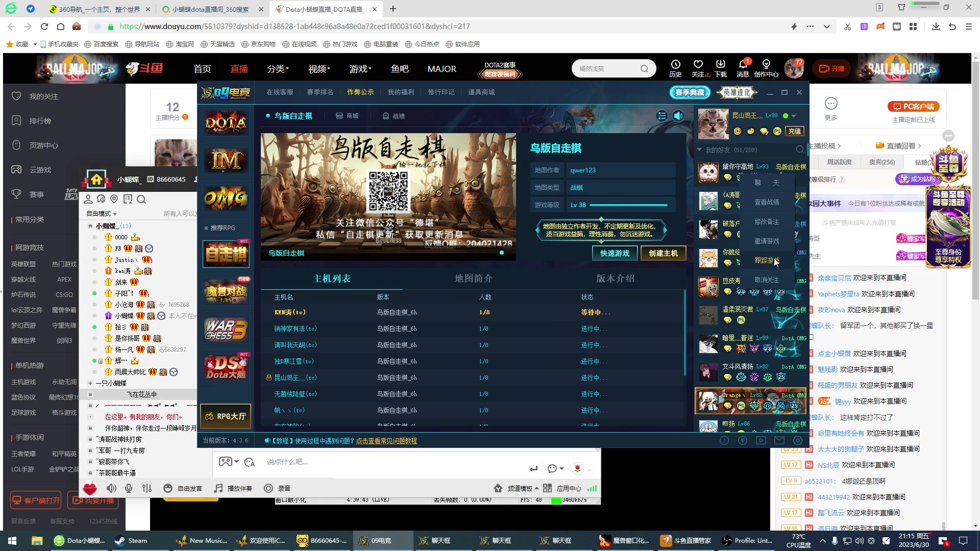Viewport: 980px width, 551px height.
Task: Open the 点击查看常见问题教程 link
Action: [x=386, y=441]
